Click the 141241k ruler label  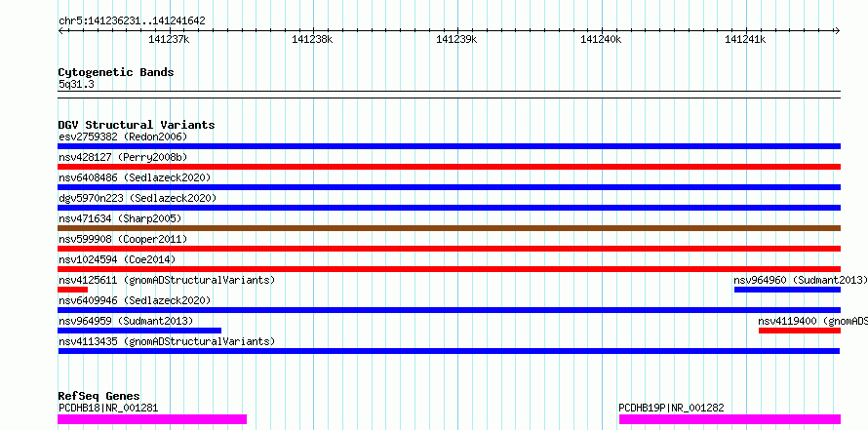click(x=745, y=39)
